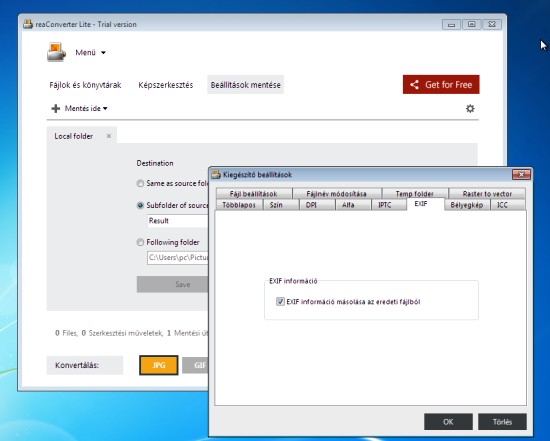Click the reaConverter printer logo icon

[56, 52]
